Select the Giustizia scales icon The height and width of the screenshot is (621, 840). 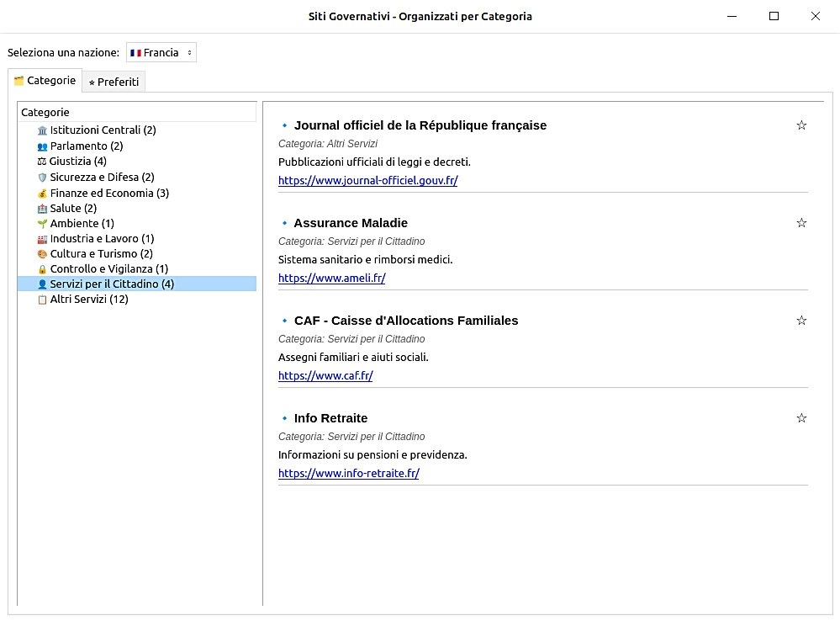(42, 162)
